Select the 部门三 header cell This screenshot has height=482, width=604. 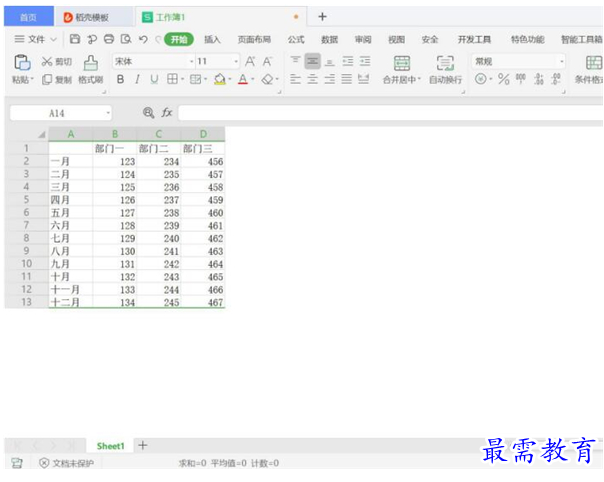pos(203,149)
